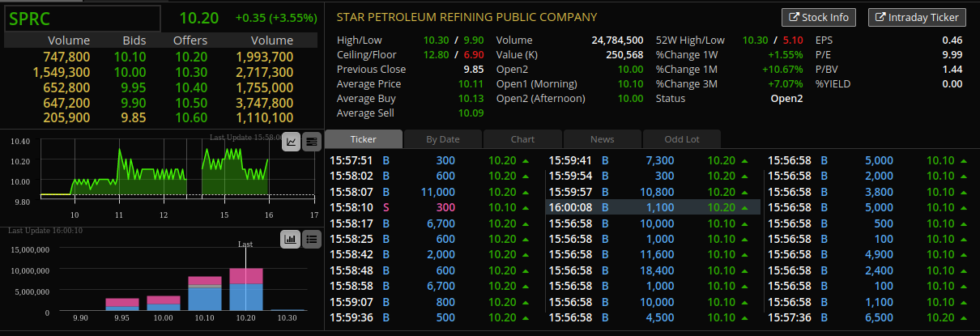Switch price chart to line chart view
Image resolution: width=980 pixels, height=336 pixels.
click(292, 142)
